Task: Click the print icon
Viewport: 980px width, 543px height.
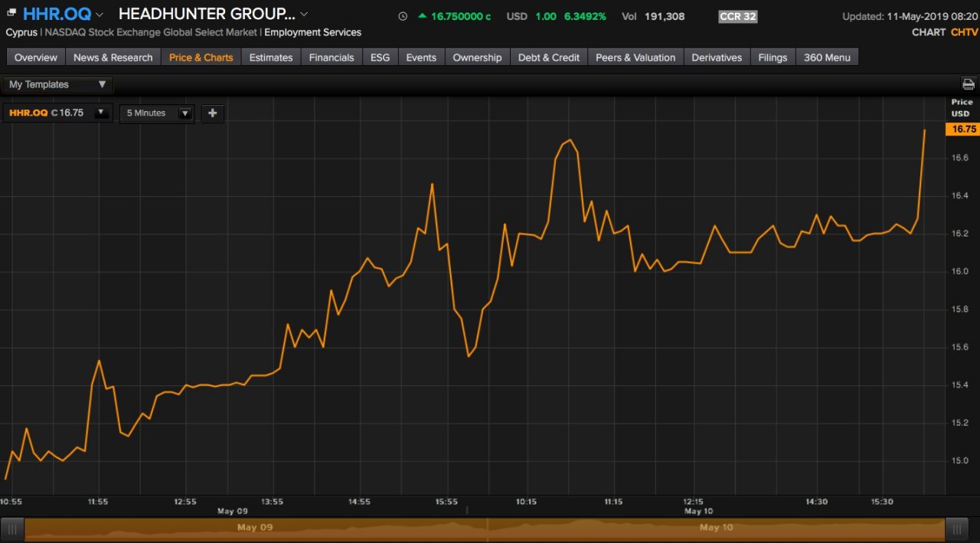Action: [x=969, y=84]
